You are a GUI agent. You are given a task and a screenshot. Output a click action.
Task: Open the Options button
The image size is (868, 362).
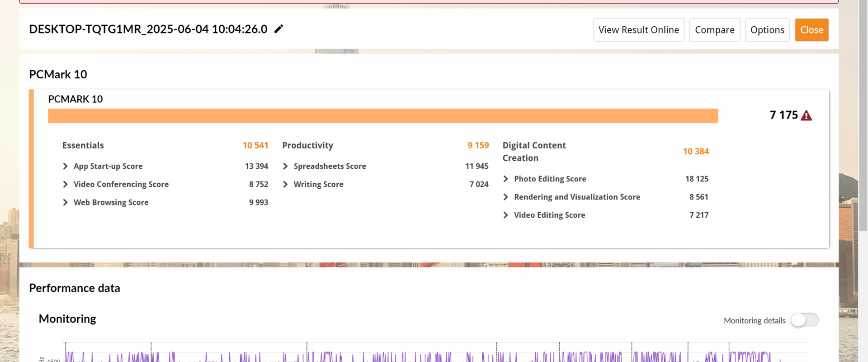pyautogui.click(x=767, y=30)
